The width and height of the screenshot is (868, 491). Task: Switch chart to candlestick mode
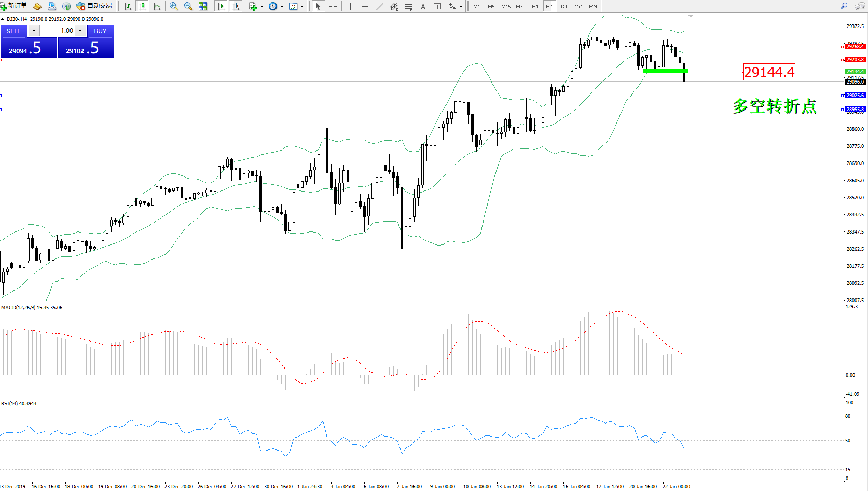coord(142,6)
